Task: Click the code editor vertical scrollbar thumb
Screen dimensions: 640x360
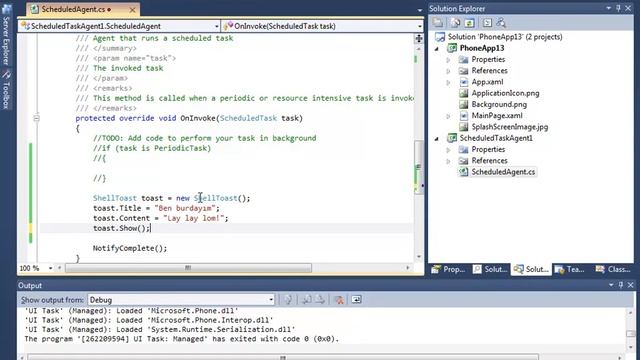Action: (x=419, y=167)
